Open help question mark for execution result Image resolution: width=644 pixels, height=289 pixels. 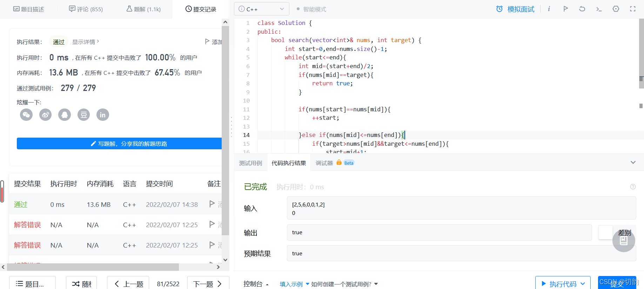(633, 187)
